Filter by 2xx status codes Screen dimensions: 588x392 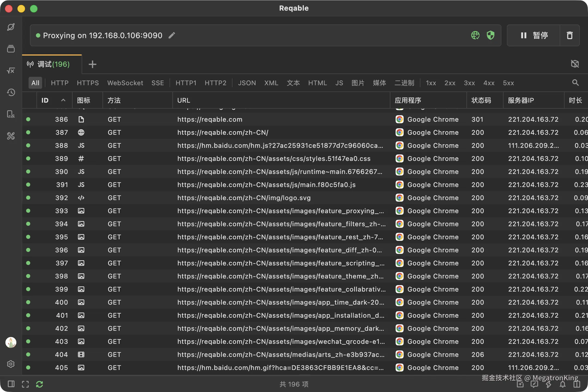click(450, 83)
